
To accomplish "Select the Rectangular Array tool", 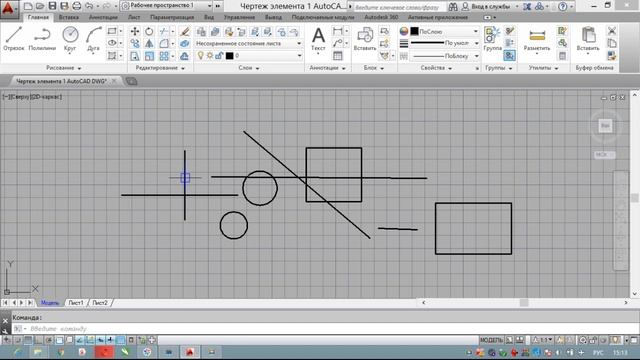I will (164, 56).
